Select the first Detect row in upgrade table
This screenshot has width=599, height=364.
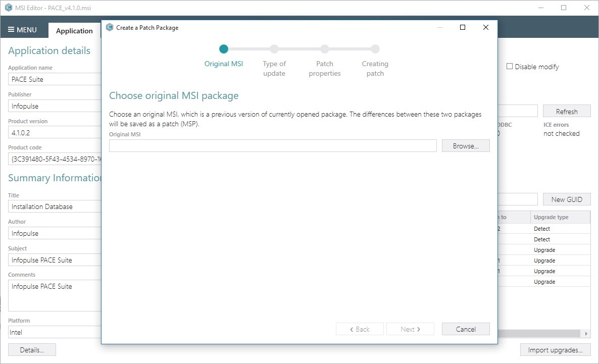[544, 229]
